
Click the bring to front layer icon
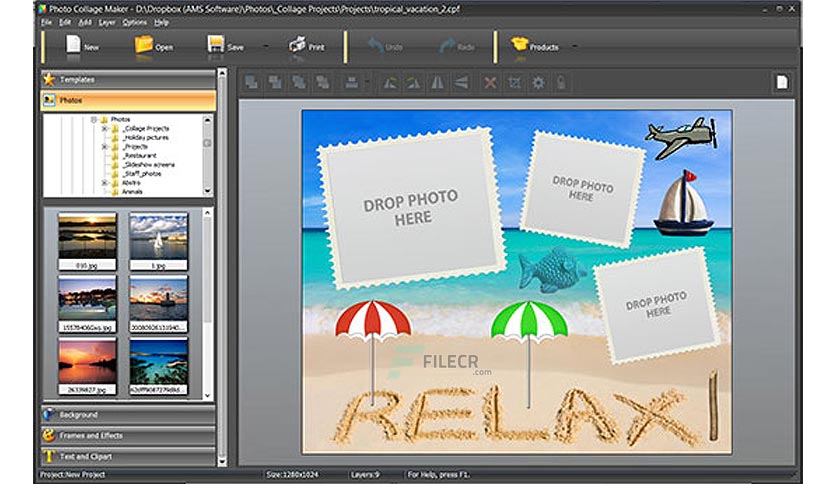click(251, 82)
